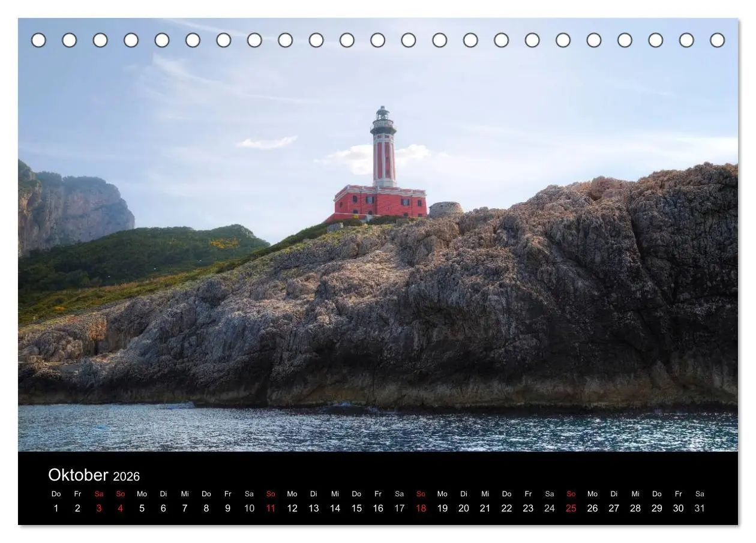Image resolution: width=756 pixels, height=543 pixels.
Task: Select date 6 under Di
Action: point(163,508)
